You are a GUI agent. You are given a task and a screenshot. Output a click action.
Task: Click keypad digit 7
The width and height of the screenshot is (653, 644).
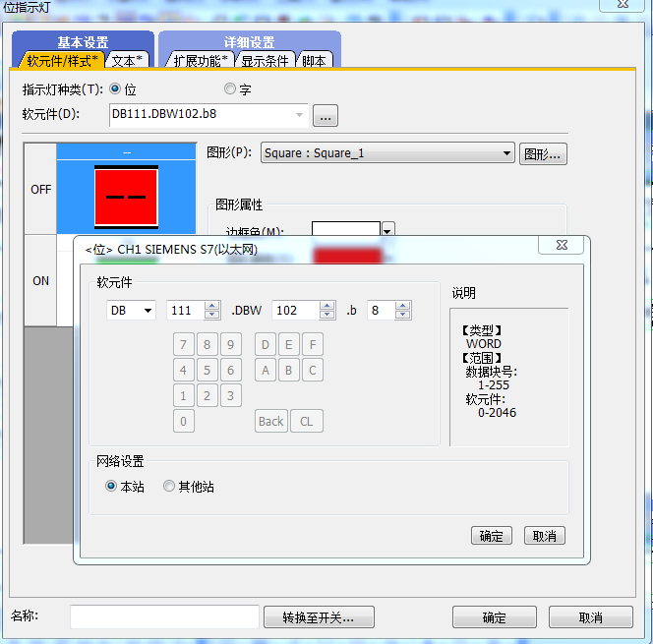click(184, 344)
